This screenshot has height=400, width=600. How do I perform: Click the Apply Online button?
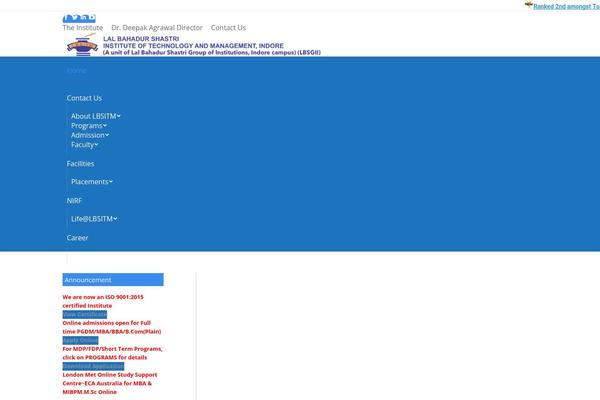point(80,340)
